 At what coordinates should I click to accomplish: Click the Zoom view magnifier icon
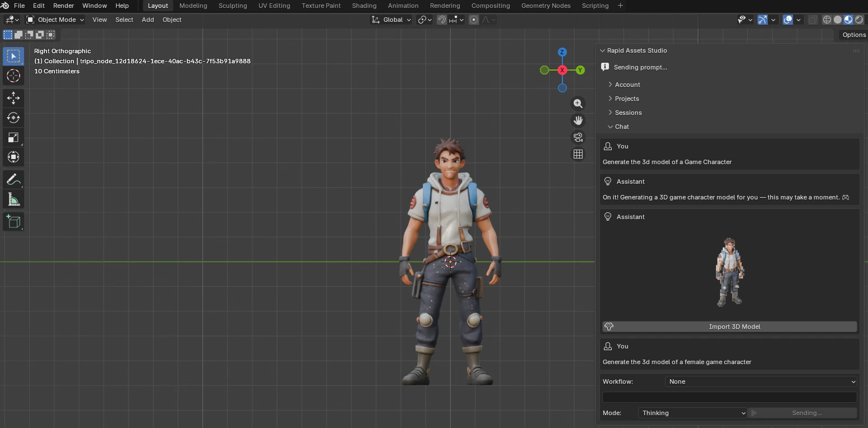pyautogui.click(x=578, y=104)
